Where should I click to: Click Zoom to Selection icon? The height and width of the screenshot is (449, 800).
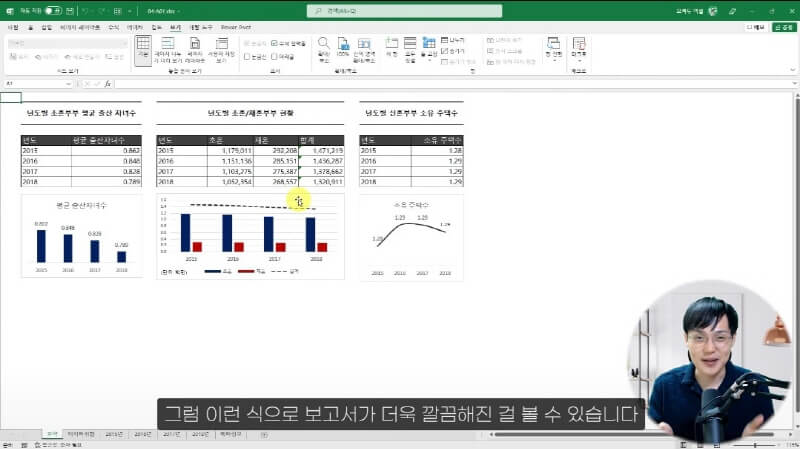pos(364,43)
